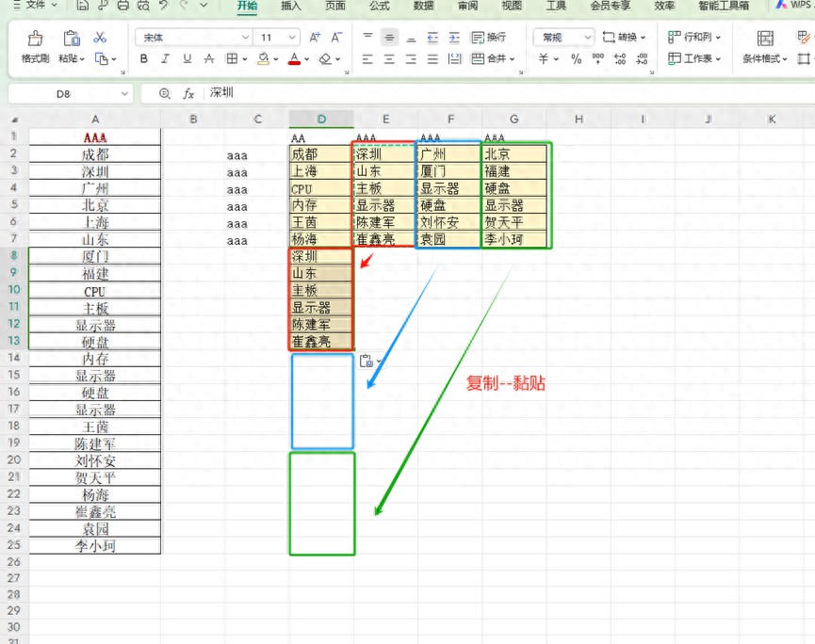Click the Format Painter (格式刷) icon

36,39
